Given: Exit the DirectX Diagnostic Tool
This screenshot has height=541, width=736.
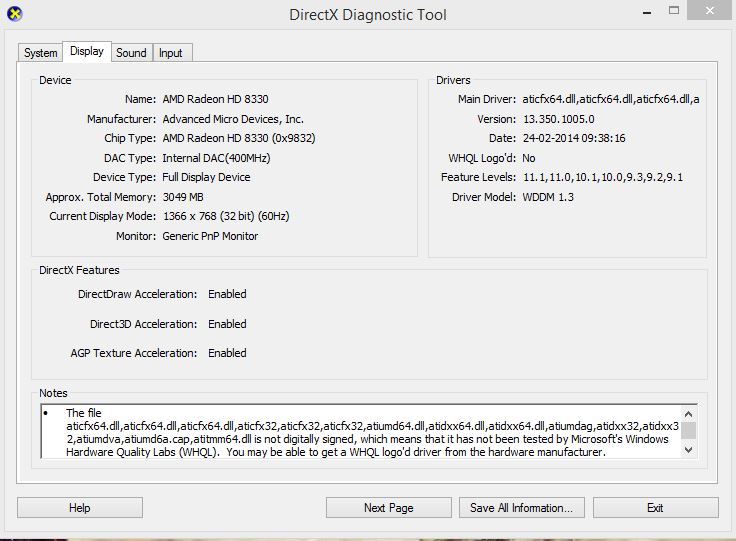Looking at the screenshot, I should [656, 508].
